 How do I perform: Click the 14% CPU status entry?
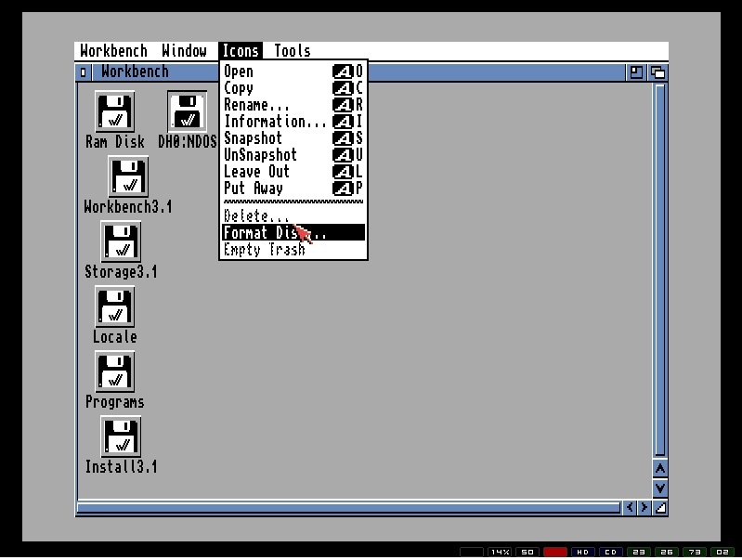click(500, 552)
